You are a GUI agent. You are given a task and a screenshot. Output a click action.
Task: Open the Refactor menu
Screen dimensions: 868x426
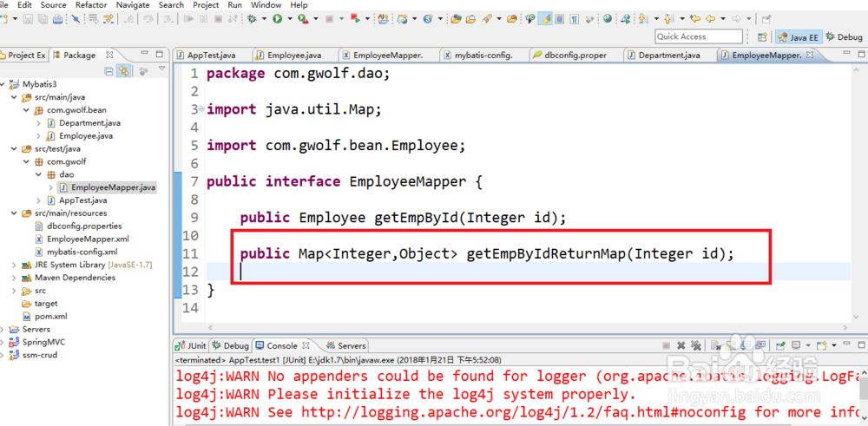(91, 5)
